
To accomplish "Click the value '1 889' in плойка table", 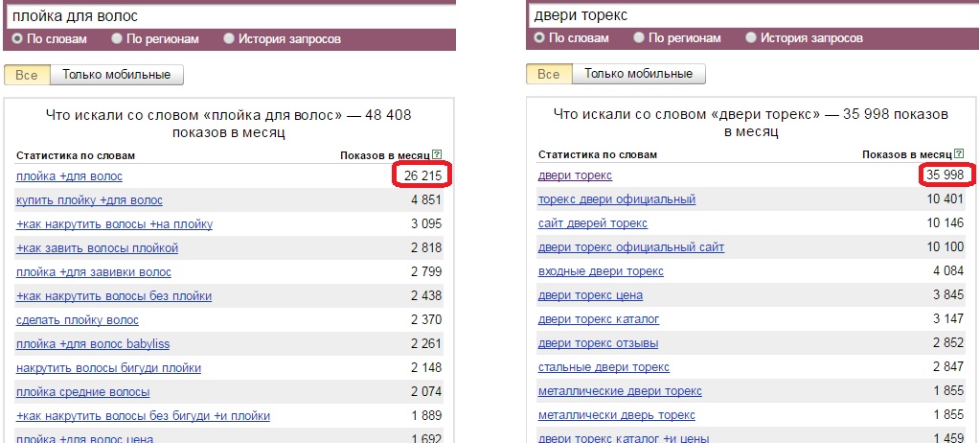I will tap(426, 416).
